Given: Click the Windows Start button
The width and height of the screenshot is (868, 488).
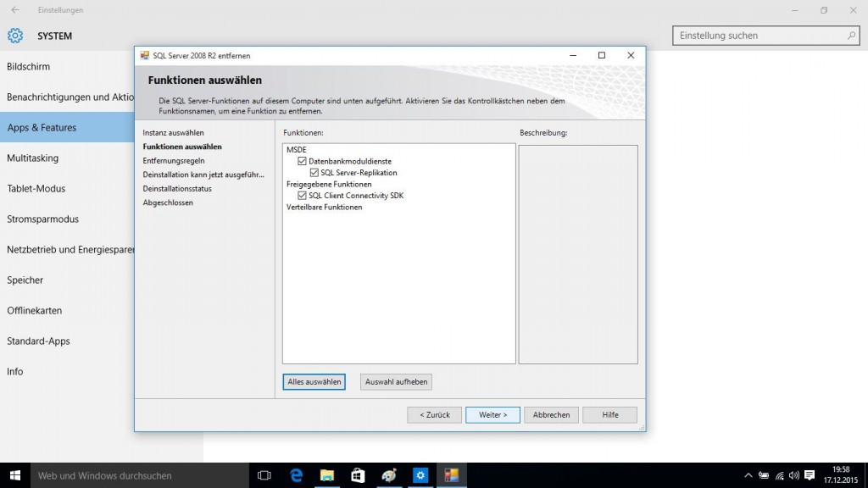Looking at the screenshot, I should coord(15,475).
